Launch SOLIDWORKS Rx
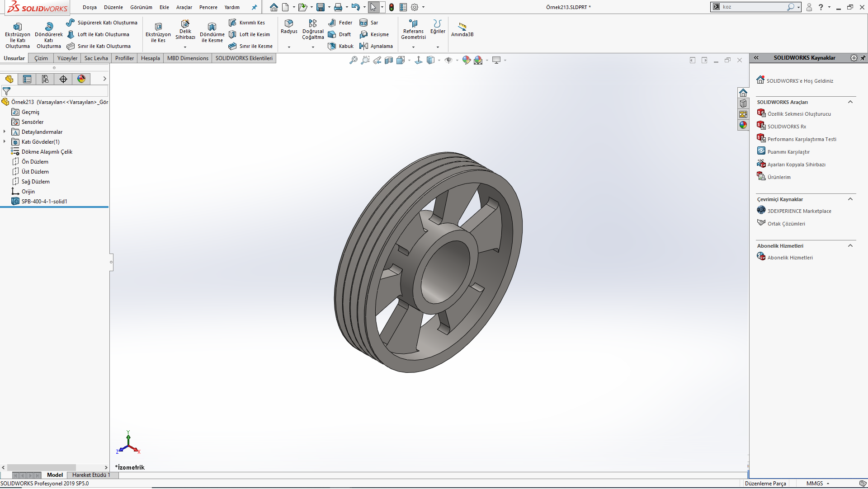Image resolution: width=868 pixels, height=489 pixels. tap(787, 127)
